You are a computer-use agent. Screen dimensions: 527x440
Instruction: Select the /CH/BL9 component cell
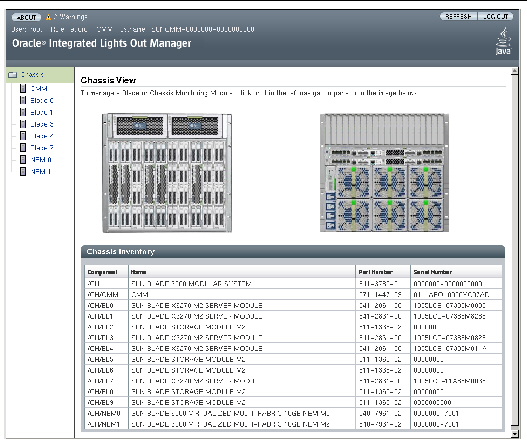(107, 402)
